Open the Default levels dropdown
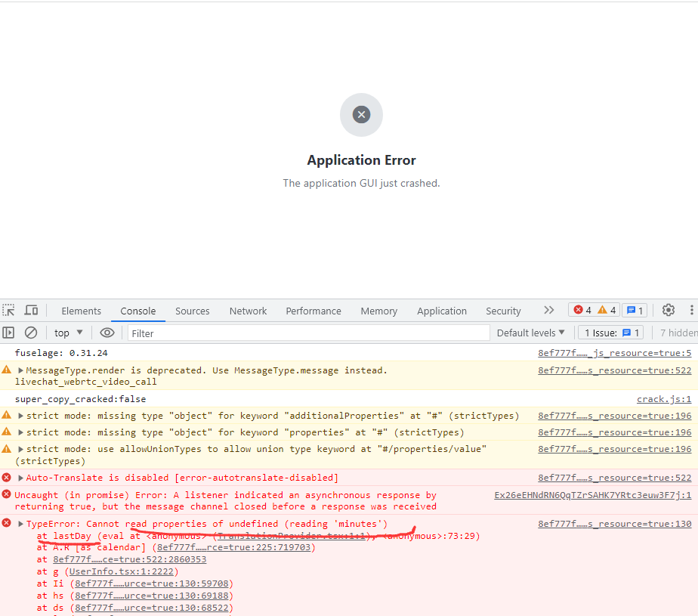Image resolution: width=698 pixels, height=616 pixels. (x=531, y=333)
